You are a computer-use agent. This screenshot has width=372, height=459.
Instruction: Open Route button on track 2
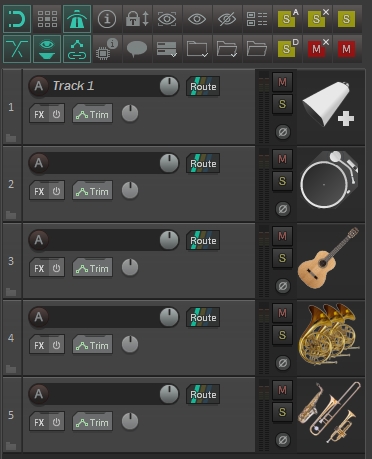click(203, 163)
